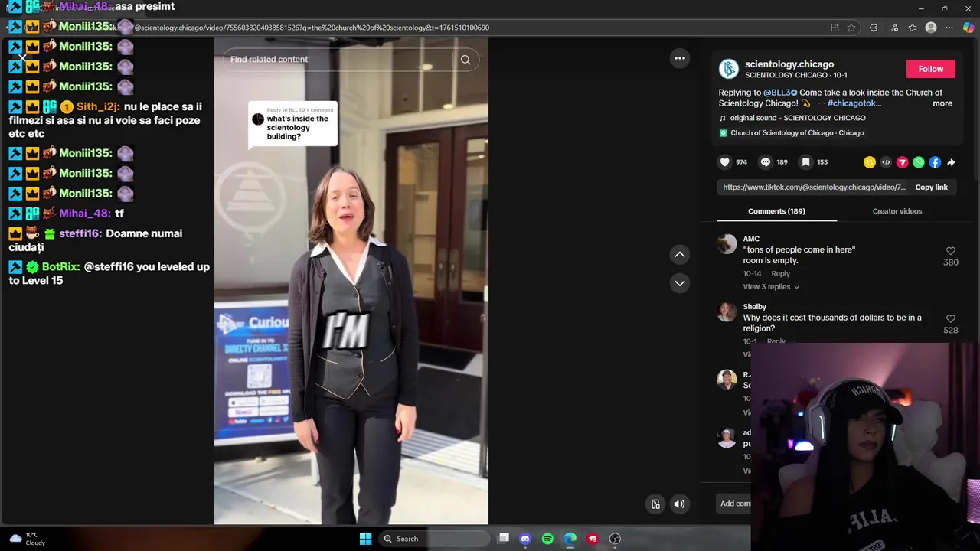Expand caption with the more link
This screenshot has height=551, width=980.
tap(942, 104)
